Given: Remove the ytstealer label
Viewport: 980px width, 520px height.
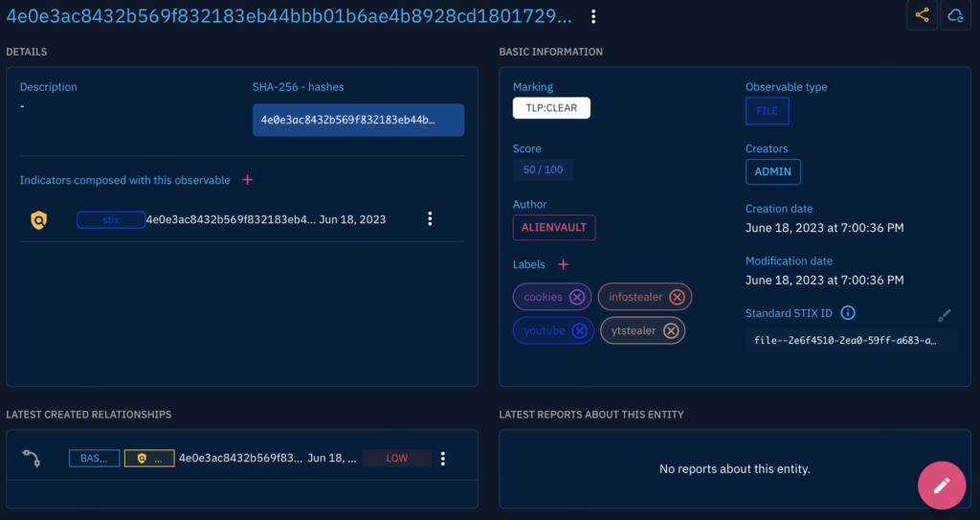Looking at the screenshot, I should (x=671, y=330).
